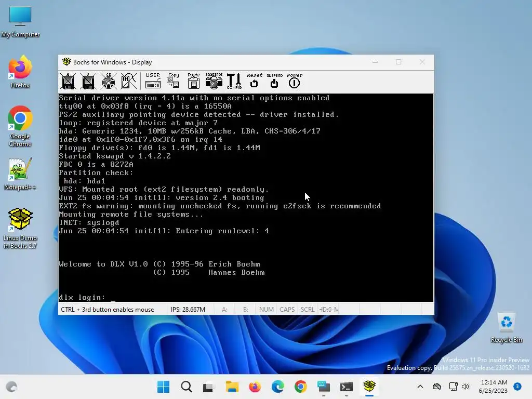Click the Bochs title bar app icon

pos(66,62)
